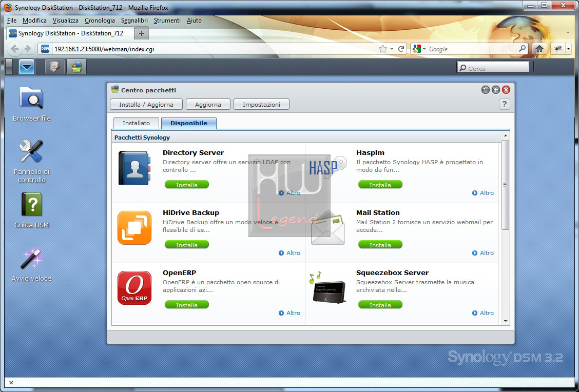The height and width of the screenshot is (392, 579).
Task: Bookmark the page with the star icon
Action: click(x=383, y=49)
